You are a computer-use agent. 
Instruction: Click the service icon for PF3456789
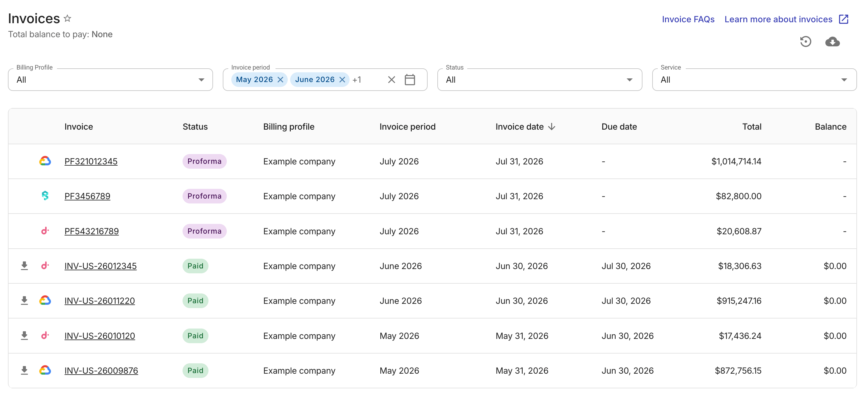45,196
